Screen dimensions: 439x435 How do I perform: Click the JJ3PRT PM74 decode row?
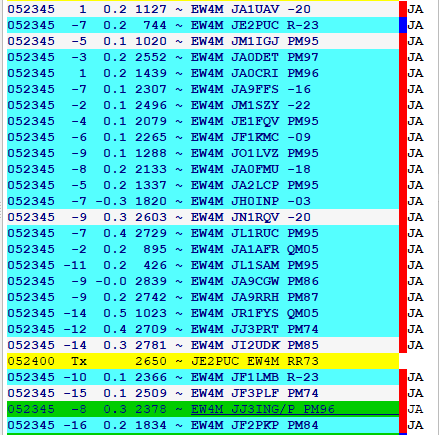tap(203, 329)
